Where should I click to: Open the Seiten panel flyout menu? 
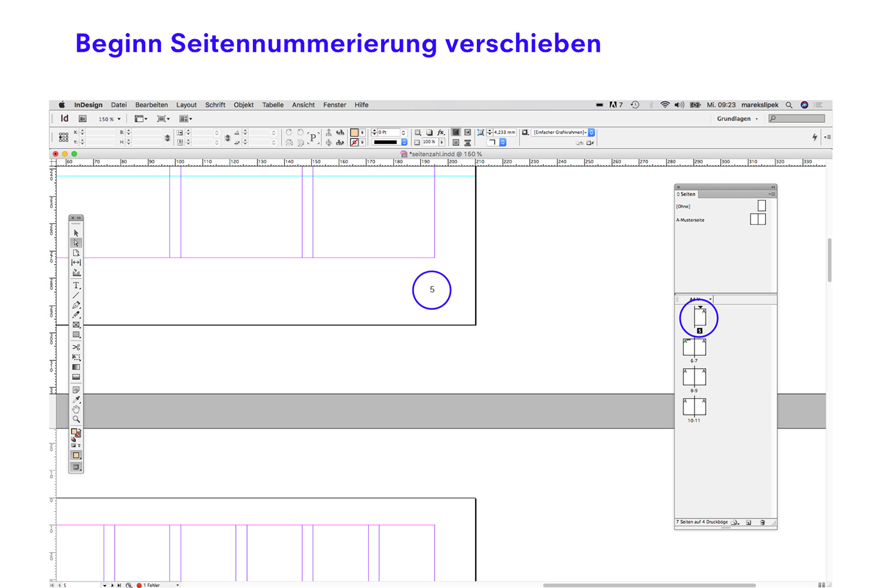coord(772,194)
